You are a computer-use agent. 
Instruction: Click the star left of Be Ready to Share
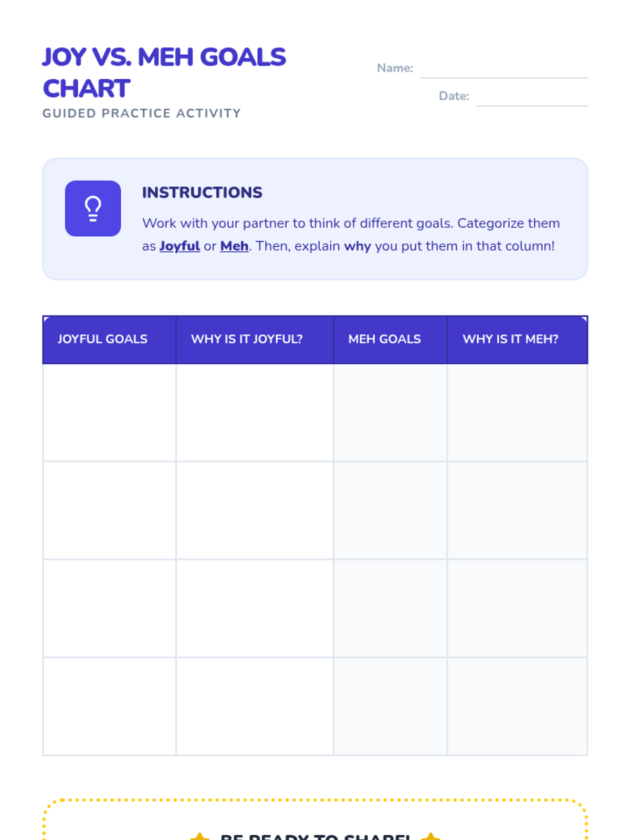click(199, 836)
